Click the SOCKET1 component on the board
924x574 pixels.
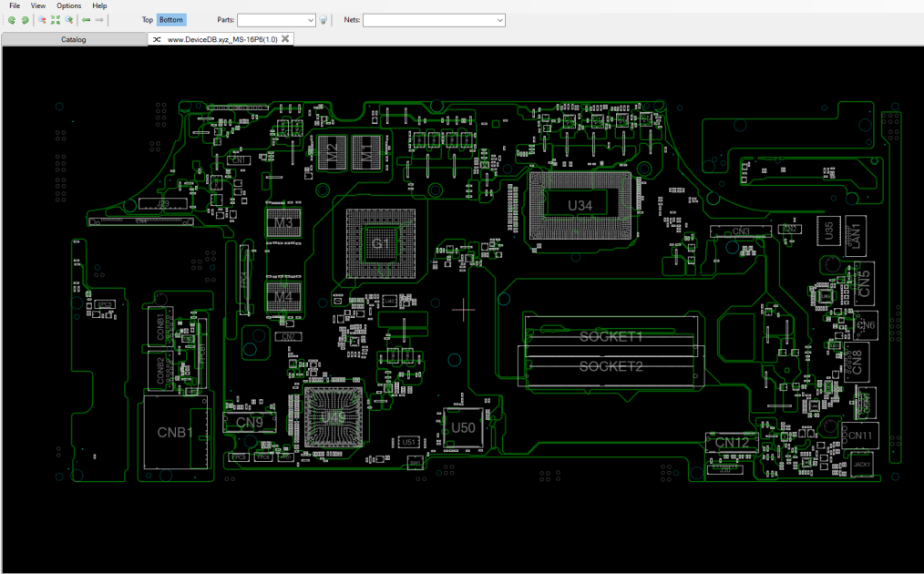click(x=611, y=336)
